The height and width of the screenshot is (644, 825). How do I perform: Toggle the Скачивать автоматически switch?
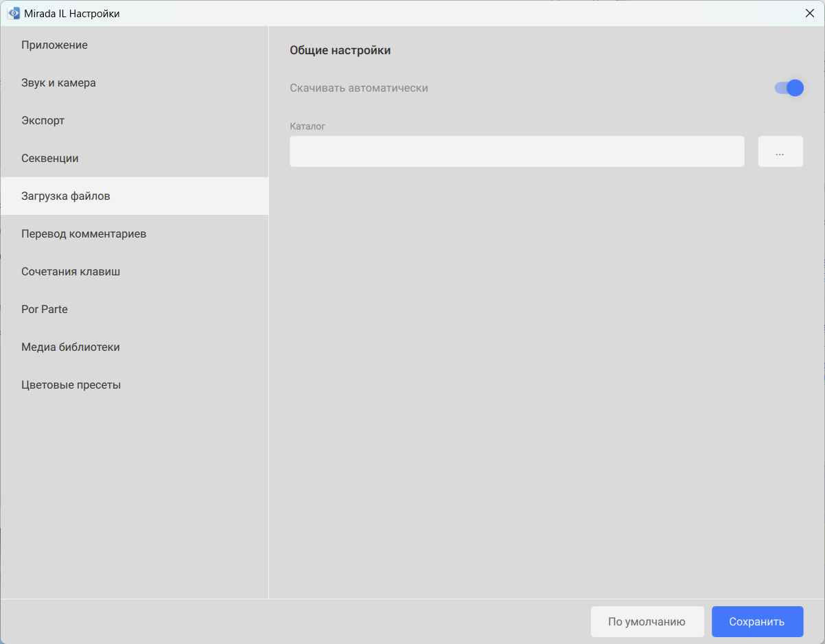789,88
